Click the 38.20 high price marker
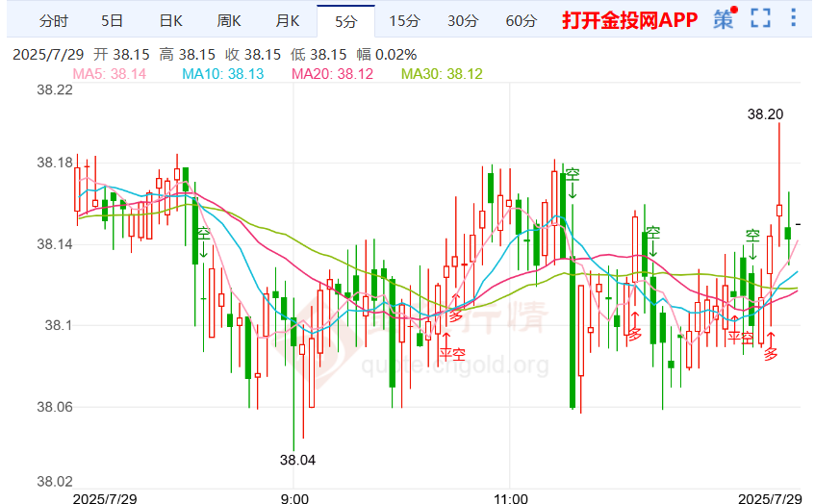The image size is (815, 504). tap(765, 113)
